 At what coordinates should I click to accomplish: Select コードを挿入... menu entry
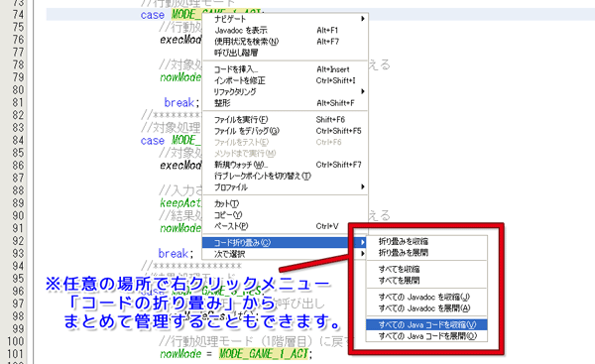285,69
